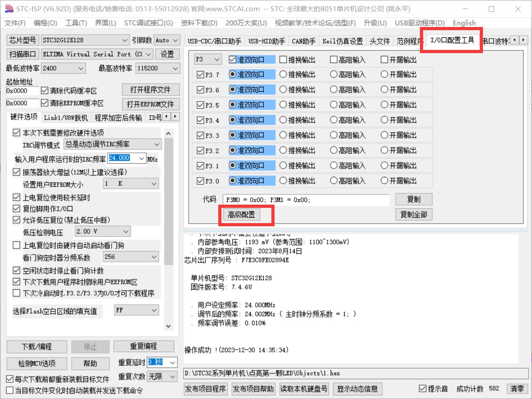Click 读取本机硬盘号 button

pos(304,389)
